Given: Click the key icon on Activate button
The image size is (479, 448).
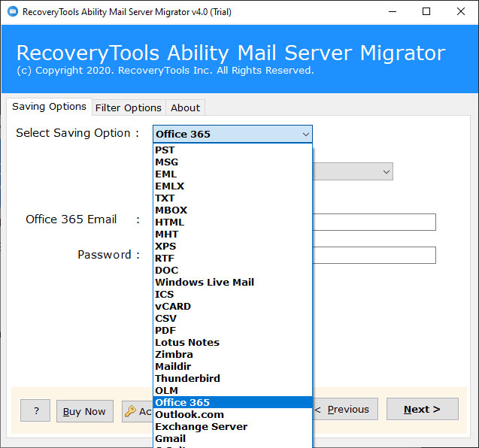Looking at the screenshot, I should pos(130,411).
